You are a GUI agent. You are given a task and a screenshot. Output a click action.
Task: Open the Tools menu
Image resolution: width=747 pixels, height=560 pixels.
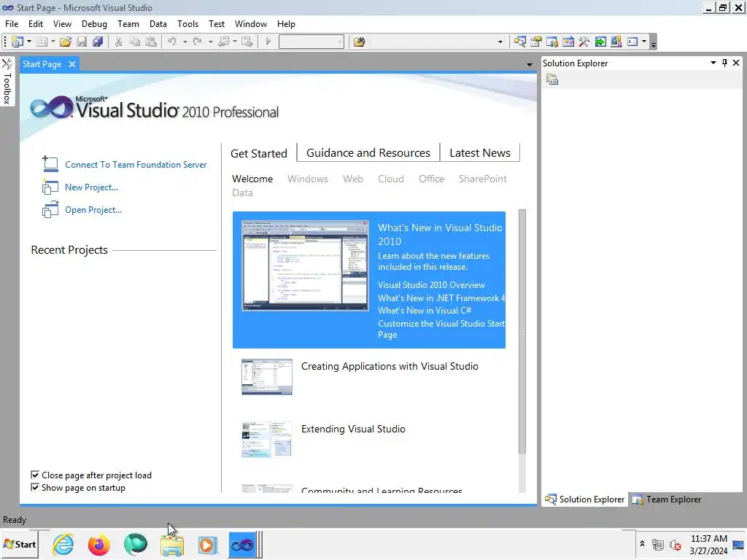pos(187,24)
